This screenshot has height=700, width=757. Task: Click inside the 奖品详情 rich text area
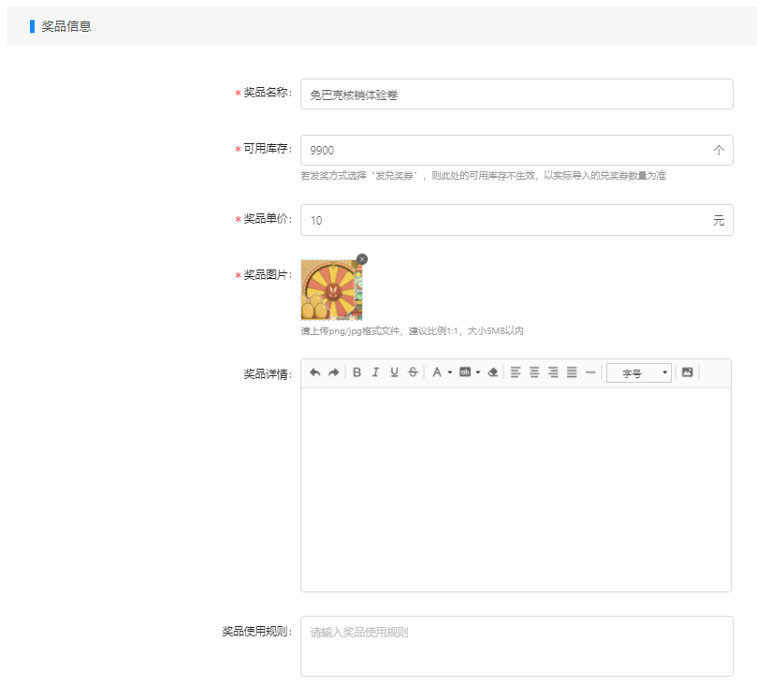click(x=516, y=489)
